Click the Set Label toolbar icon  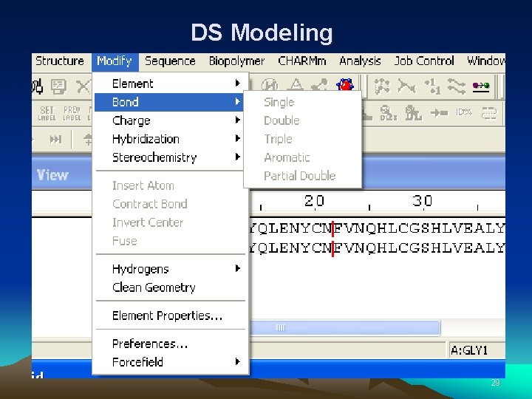(x=47, y=114)
